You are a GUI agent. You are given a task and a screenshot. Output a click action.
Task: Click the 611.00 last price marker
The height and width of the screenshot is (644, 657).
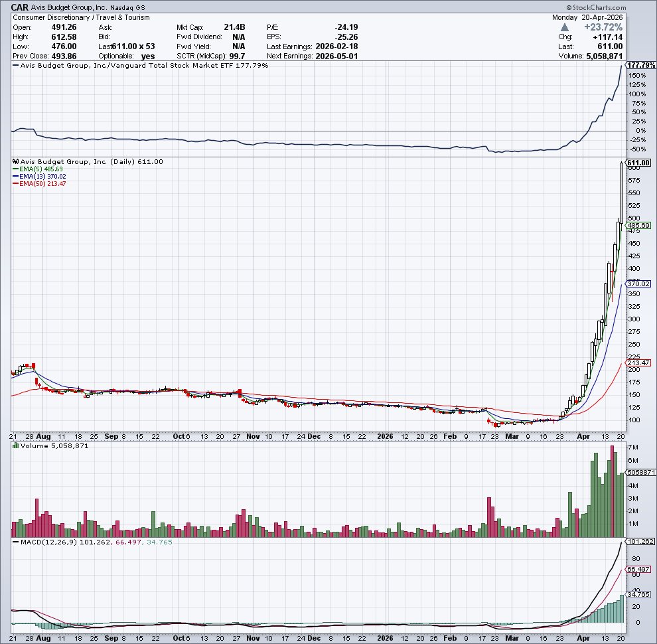pos(638,162)
